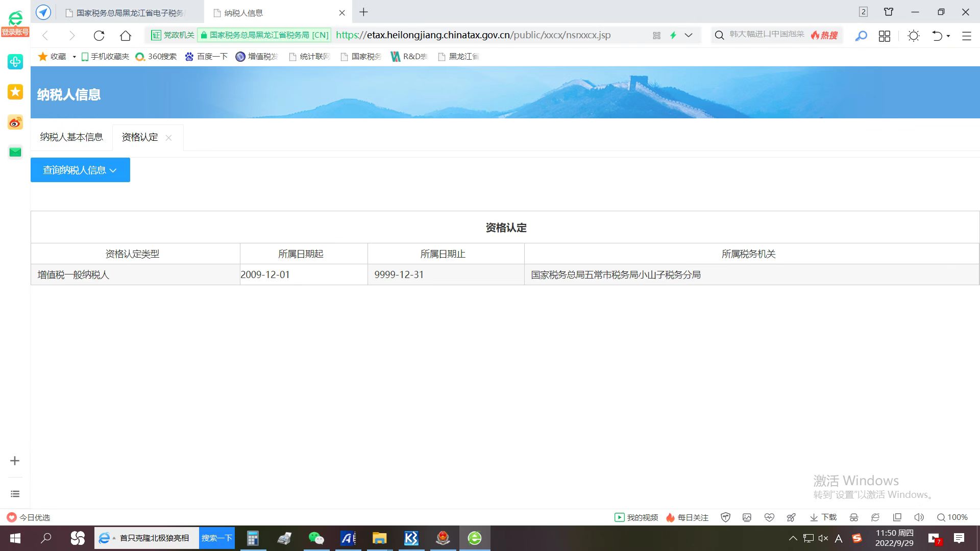This screenshot has height=551, width=980.
Task: Toggle muted system volume tray icon
Action: (823, 538)
